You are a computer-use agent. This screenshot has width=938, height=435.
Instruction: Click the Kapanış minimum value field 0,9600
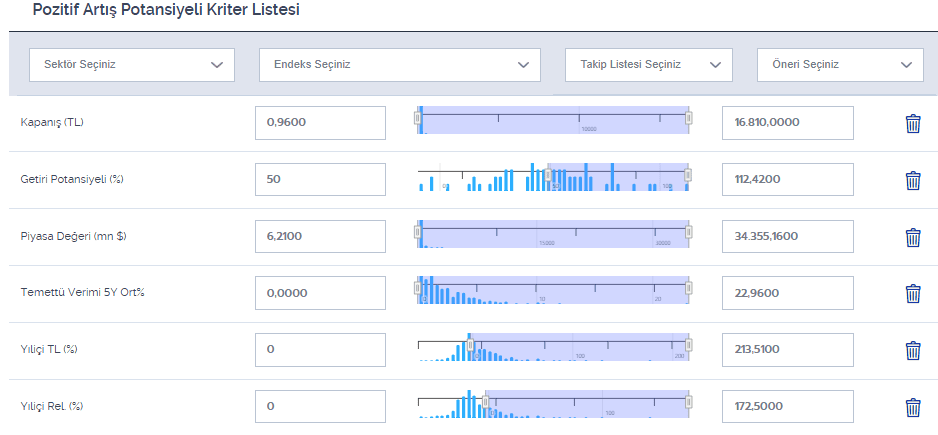(320, 123)
